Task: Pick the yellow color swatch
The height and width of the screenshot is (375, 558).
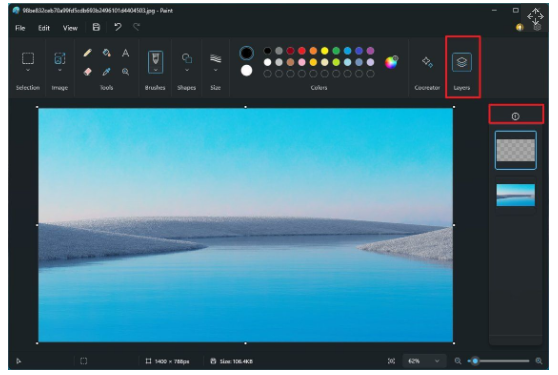Action: click(325, 51)
